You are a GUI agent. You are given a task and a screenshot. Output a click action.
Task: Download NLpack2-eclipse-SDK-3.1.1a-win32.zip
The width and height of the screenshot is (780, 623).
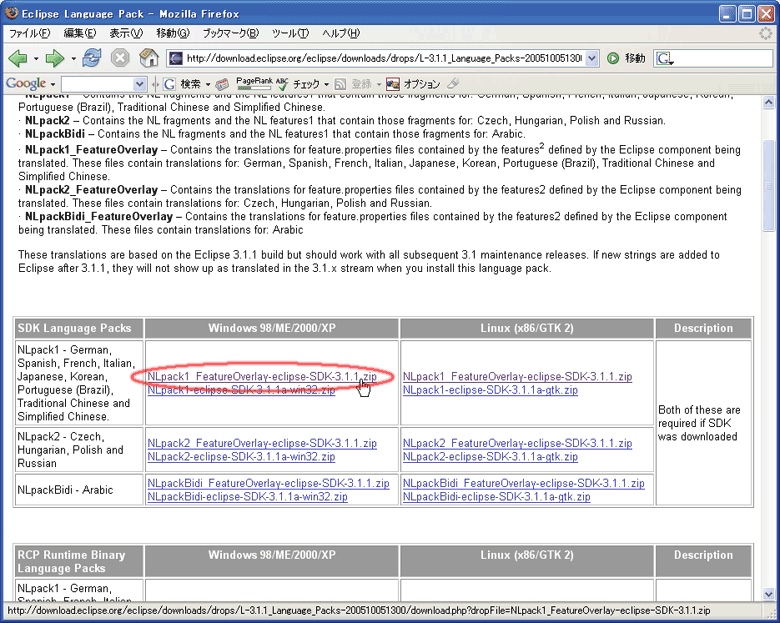[241, 457]
